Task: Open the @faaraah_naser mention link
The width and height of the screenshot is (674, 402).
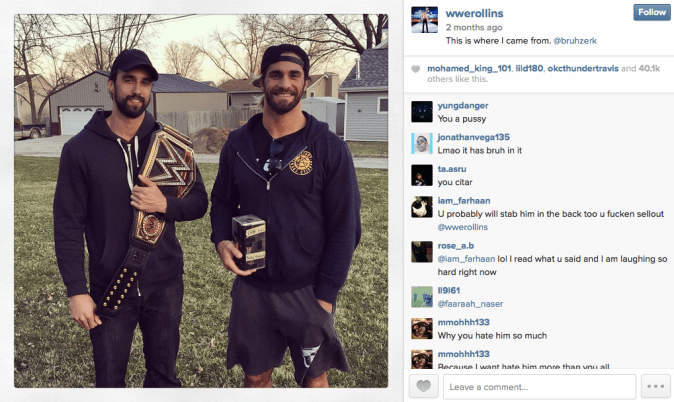Action: pos(470,304)
